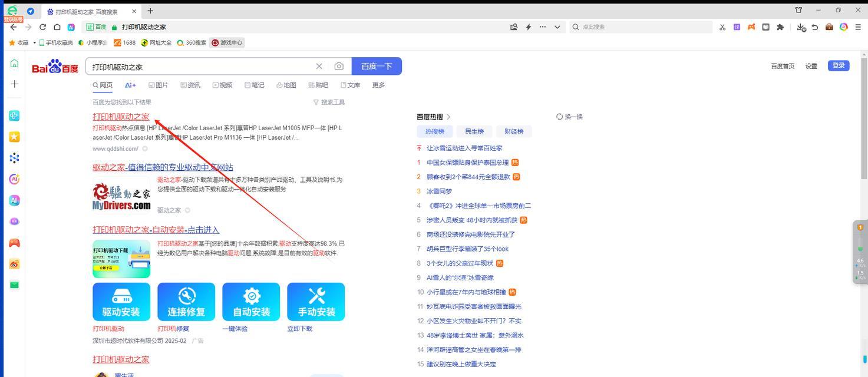Image resolution: width=868 pixels, height=377 pixels.
Task: Switch to the 地图 search tab
Action: (x=286, y=85)
